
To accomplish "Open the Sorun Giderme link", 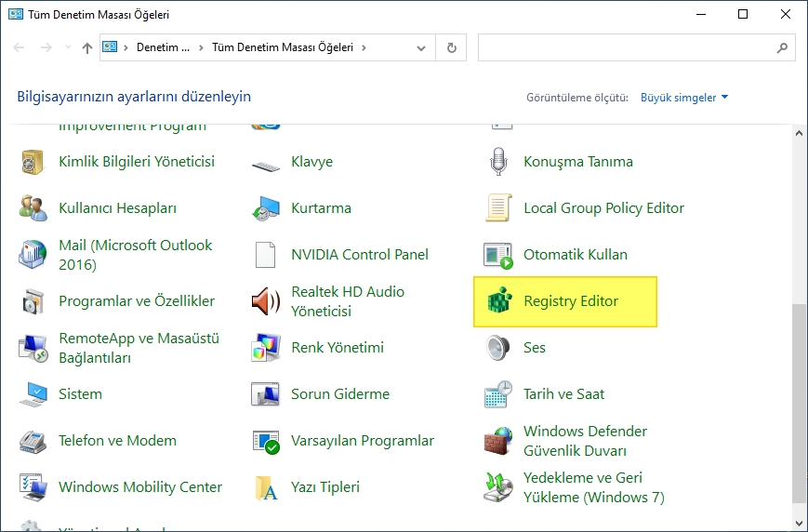I will (x=340, y=394).
